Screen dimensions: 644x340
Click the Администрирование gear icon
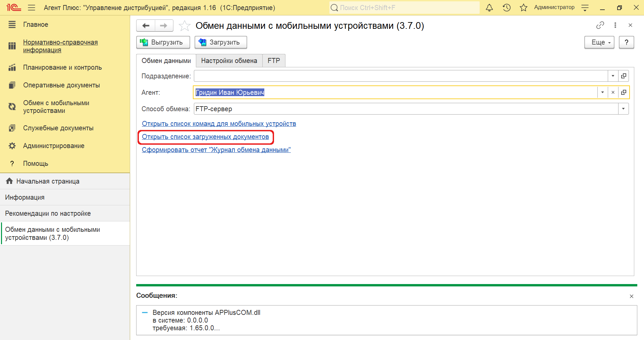(x=12, y=146)
